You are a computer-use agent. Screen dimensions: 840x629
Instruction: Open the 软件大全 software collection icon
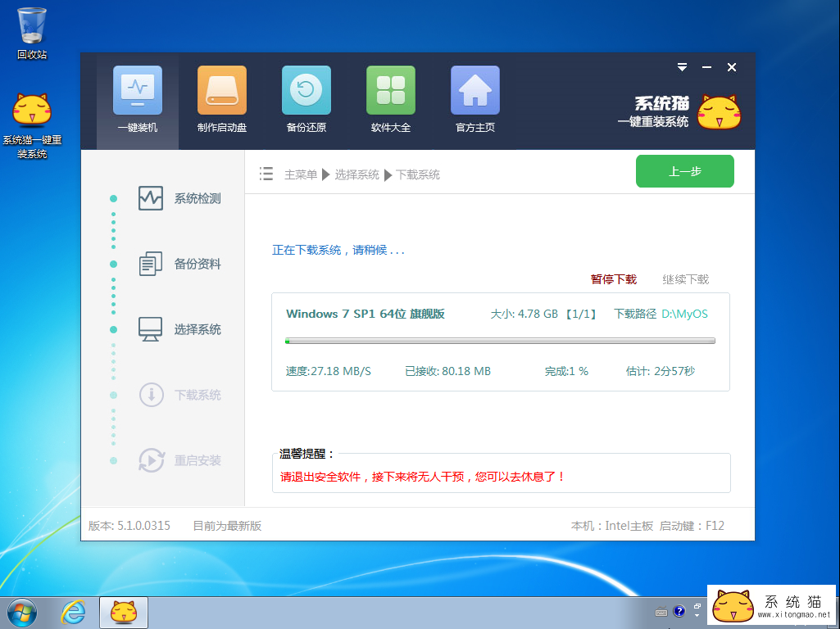[391, 90]
